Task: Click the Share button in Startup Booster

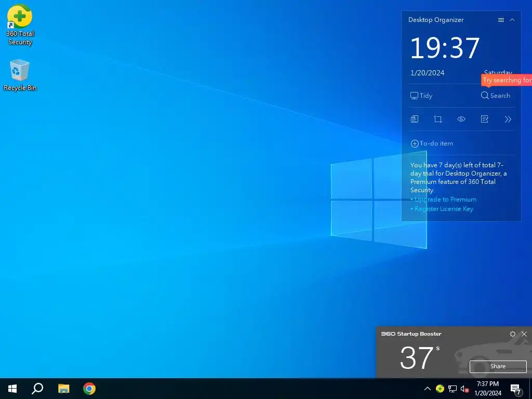Action: tap(498, 366)
